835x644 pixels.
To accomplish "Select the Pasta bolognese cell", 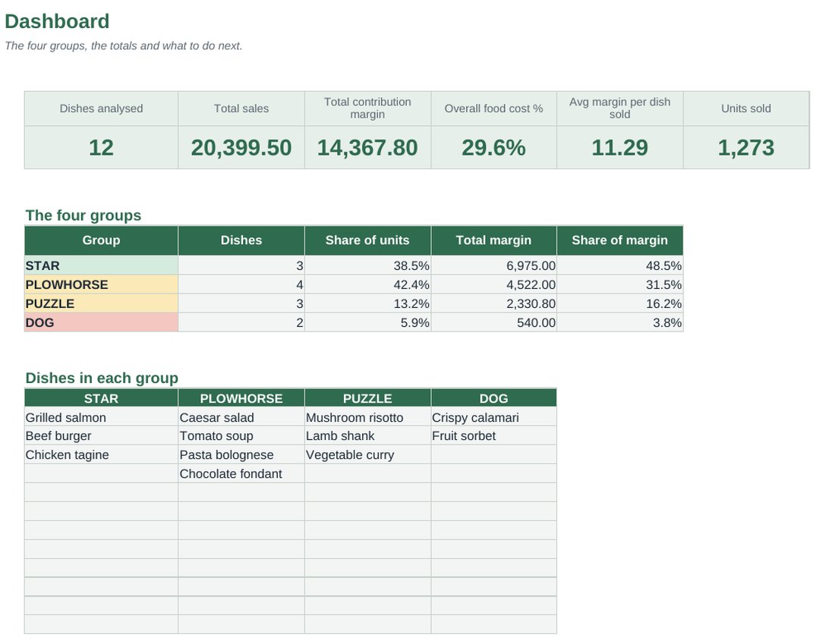I will [x=241, y=454].
